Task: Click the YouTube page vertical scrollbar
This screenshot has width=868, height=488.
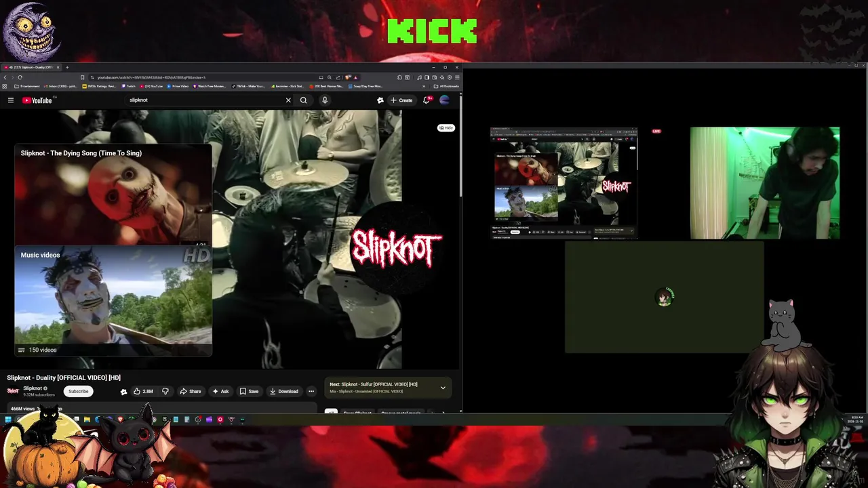Action: pos(461,146)
